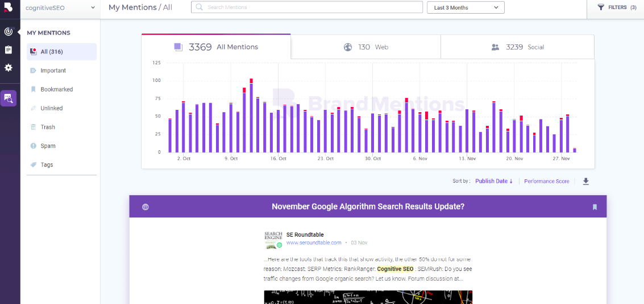Switch to the Web mentions tab
The image size is (644, 304).
pyautogui.click(x=365, y=47)
